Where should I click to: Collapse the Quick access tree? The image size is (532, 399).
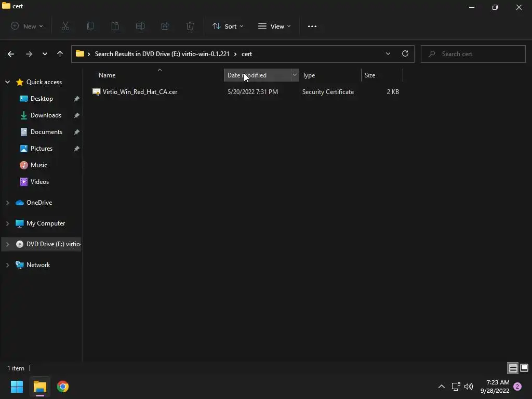click(7, 82)
